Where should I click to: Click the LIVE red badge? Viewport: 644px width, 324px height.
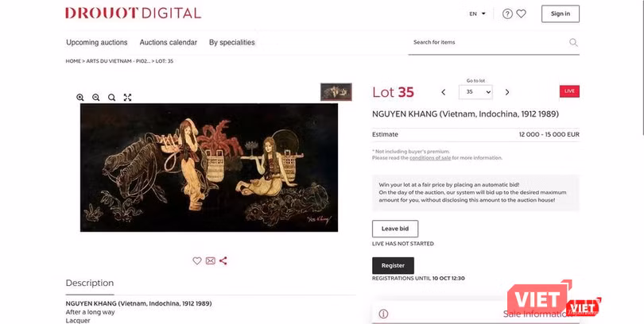pyautogui.click(x=569, y=91)
